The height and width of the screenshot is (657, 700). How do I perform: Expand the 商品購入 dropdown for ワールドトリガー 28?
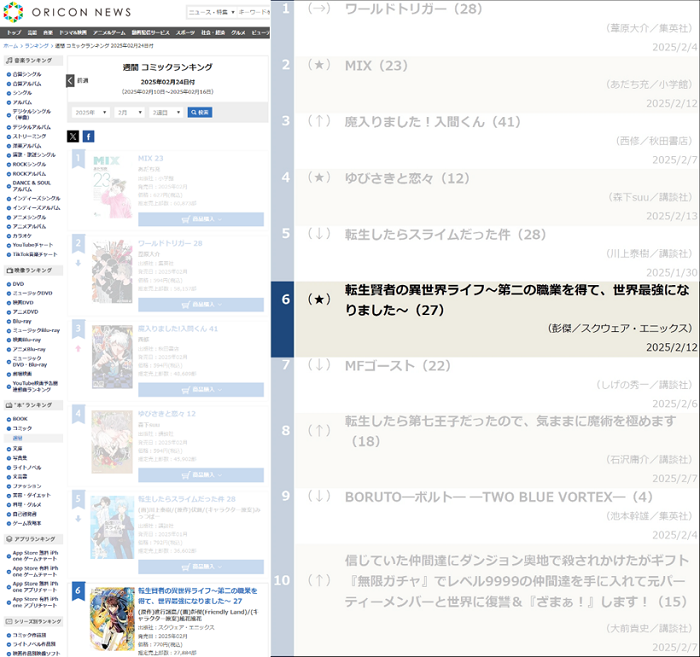[x=201, y=304]
